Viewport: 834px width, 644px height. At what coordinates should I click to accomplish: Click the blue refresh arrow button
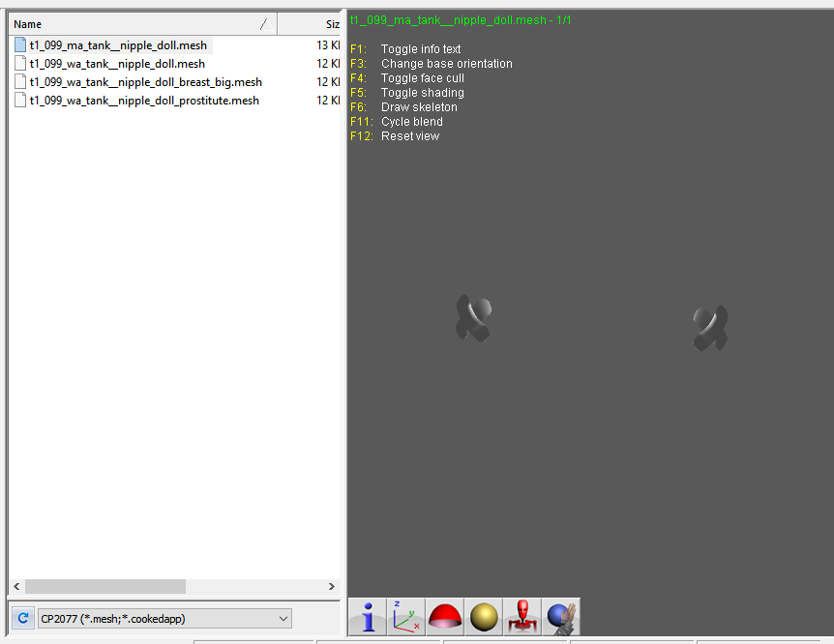click(23, 619)
